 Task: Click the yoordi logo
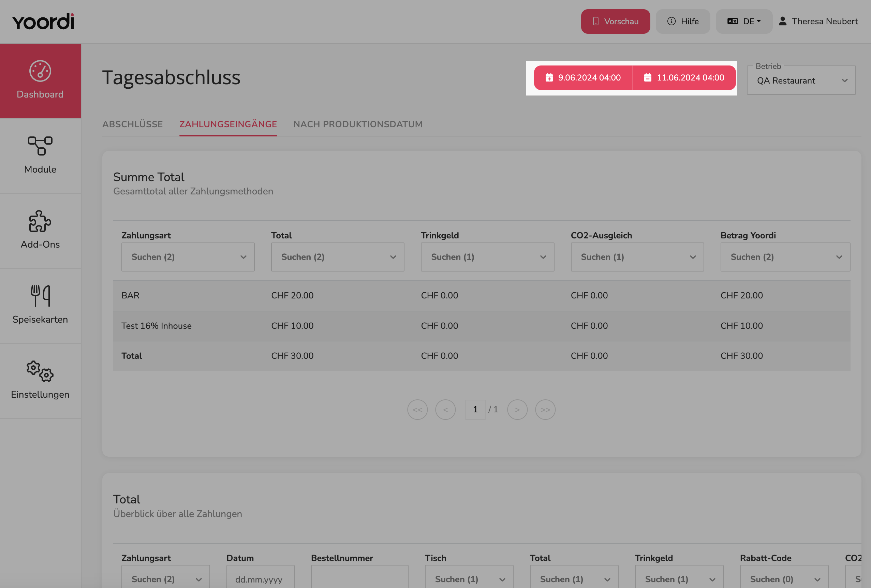[x=43, y=22]
